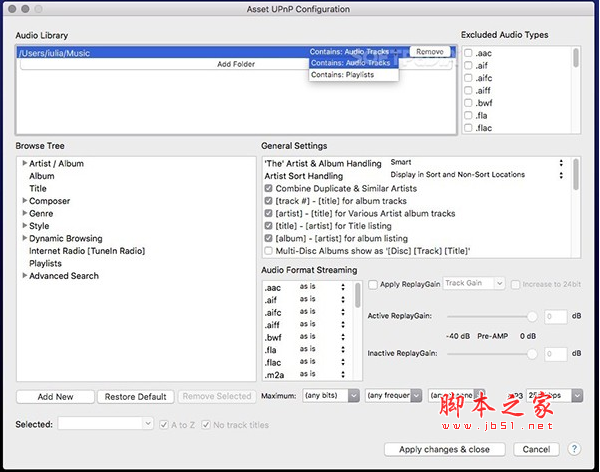Expand the Artist / Album tree node
Screen dimensions: 600x472
coord(24,163)
